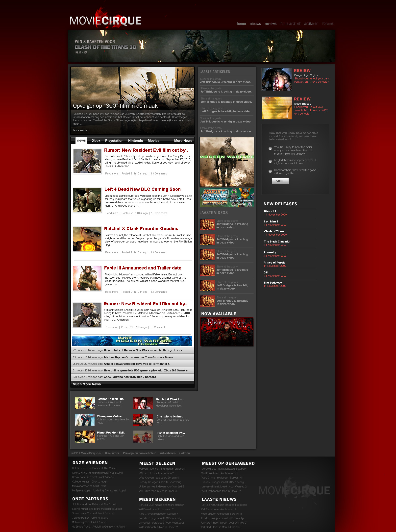Image resolution: width=396 pixels, height=532 pixels.
Task: Open Clash of Titans in New Releases
Action: 274,231
